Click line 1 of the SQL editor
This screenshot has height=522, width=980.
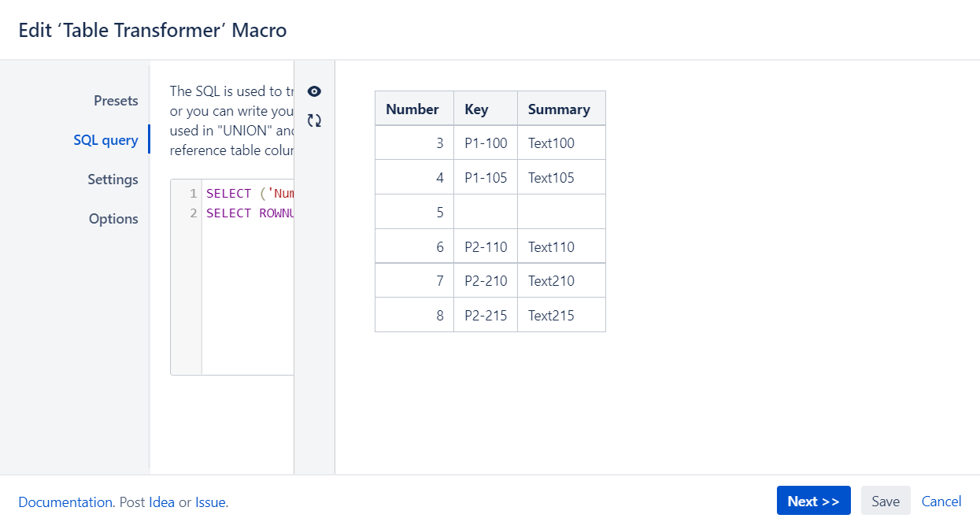[244, 193]
